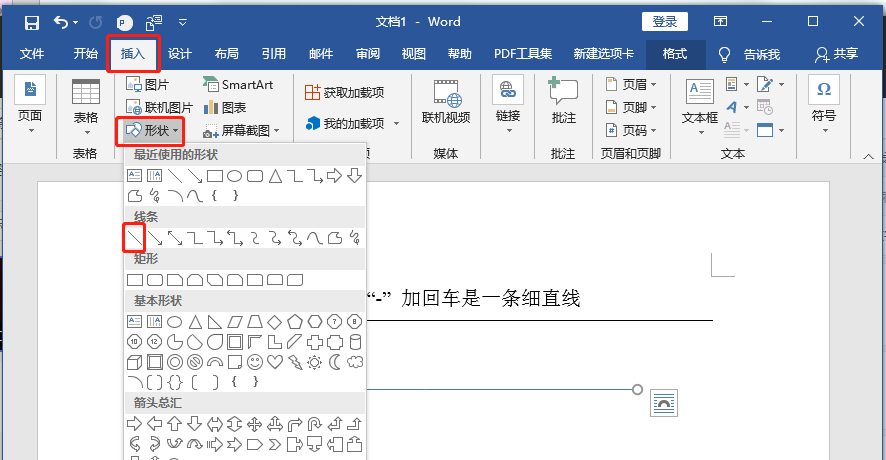Image resolution: width=886 pixels, height=460 pixels.
Task: Insert online video with 联机视频
Action: point(446,102)
